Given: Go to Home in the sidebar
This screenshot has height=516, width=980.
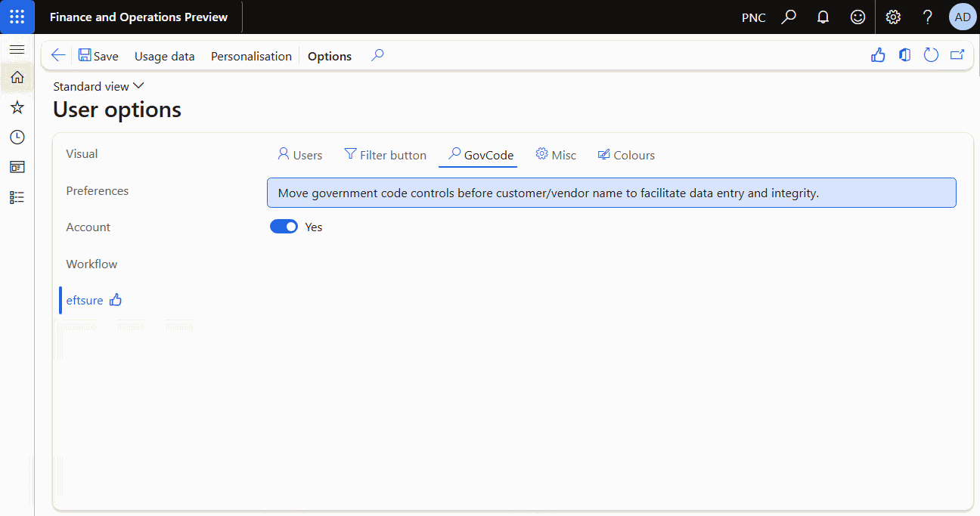Looking at the screenshot, I should 17,77.
